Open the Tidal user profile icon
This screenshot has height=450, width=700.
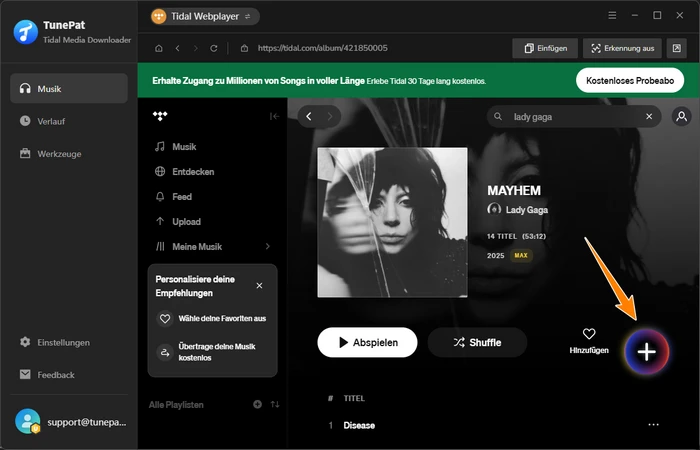[x=682, y=117]
